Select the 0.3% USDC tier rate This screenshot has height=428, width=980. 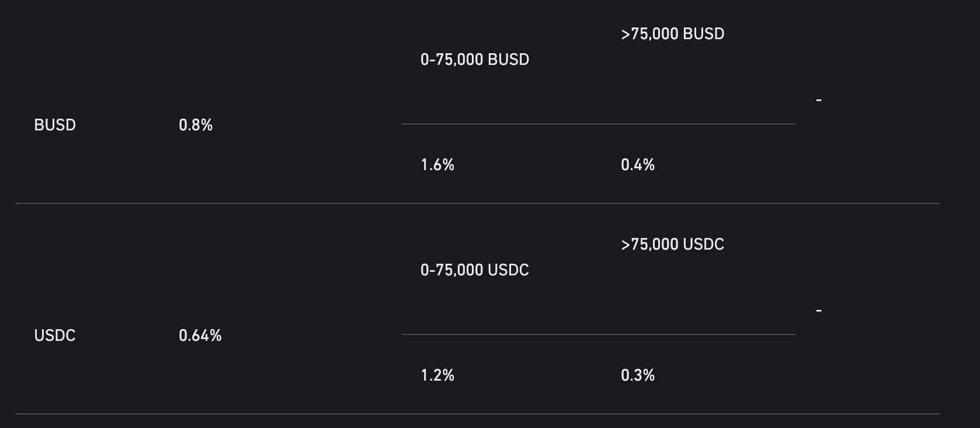(638, 375)
